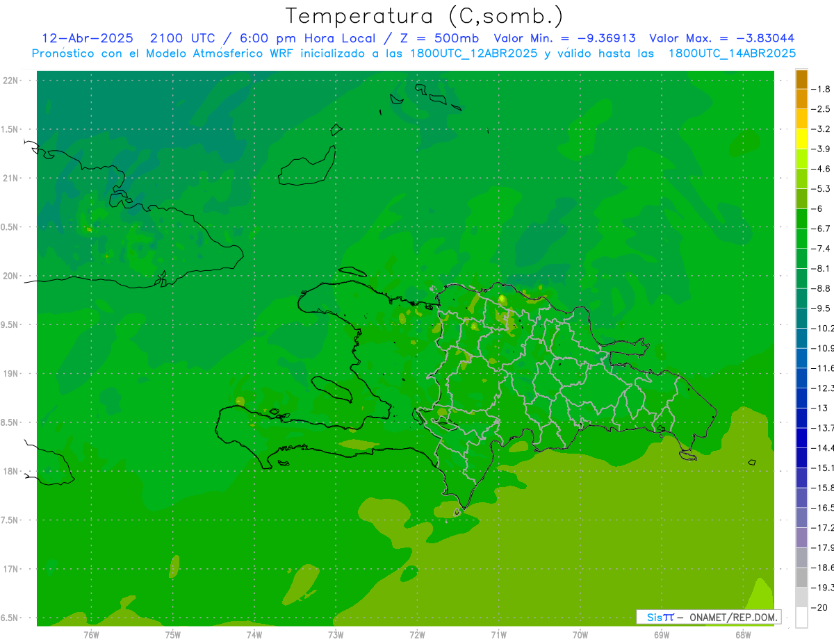The height and width of the screenshot is (644, 834).
Task: Select the '68W' longitude label
Action: click(743, 634)
